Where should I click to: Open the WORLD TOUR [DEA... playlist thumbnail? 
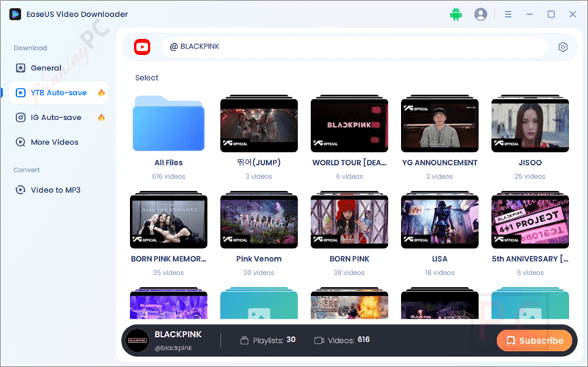point(349,124)
